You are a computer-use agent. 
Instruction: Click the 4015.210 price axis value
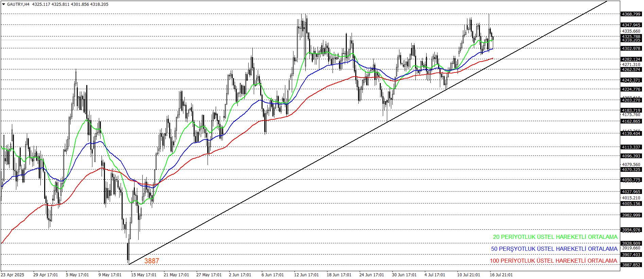pos(631,198)
